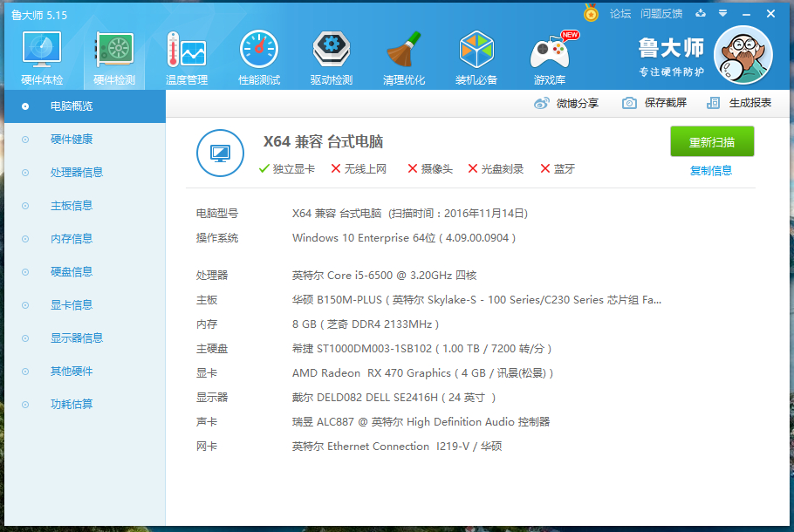Screen dimensions: 794x532
Task: Click the AMD Radeon RX 470 value
Action: [423, 373]
